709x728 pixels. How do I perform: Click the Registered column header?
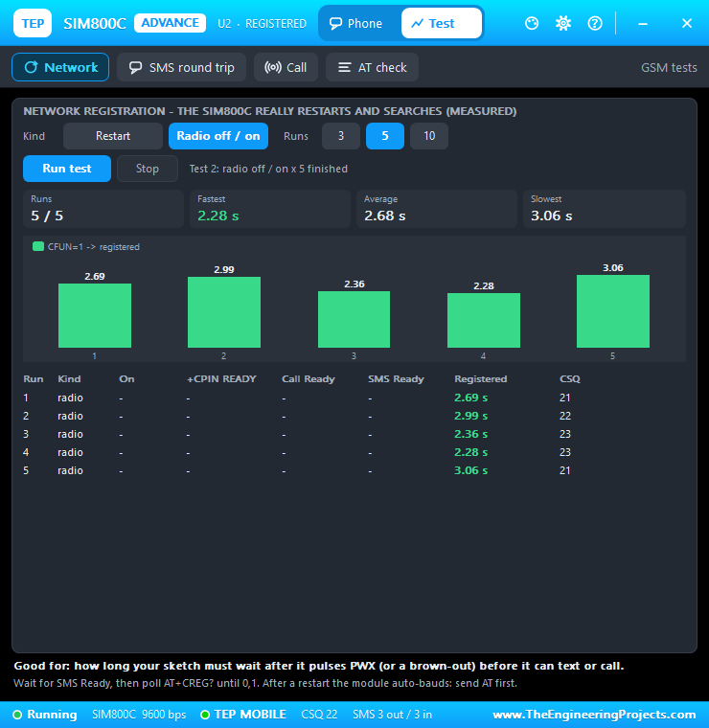point(481,379)
